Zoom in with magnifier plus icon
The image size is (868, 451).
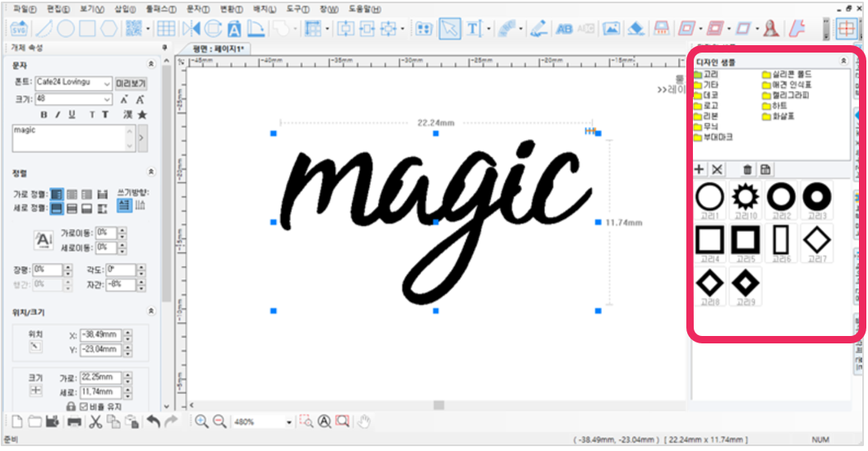pos(201,421)
